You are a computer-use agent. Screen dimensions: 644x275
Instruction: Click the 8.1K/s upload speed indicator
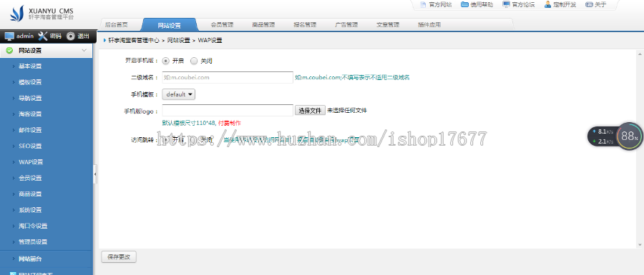602,131
